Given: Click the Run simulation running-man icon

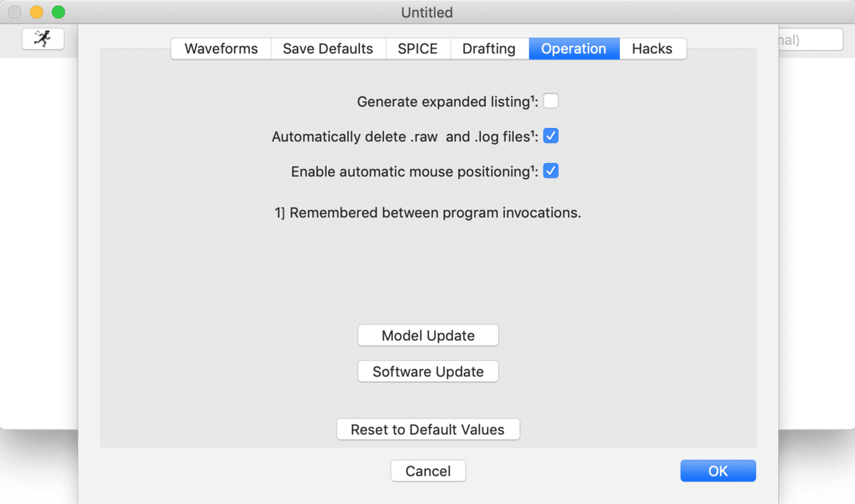Looking at the screenshot, I should click(43, 39).
